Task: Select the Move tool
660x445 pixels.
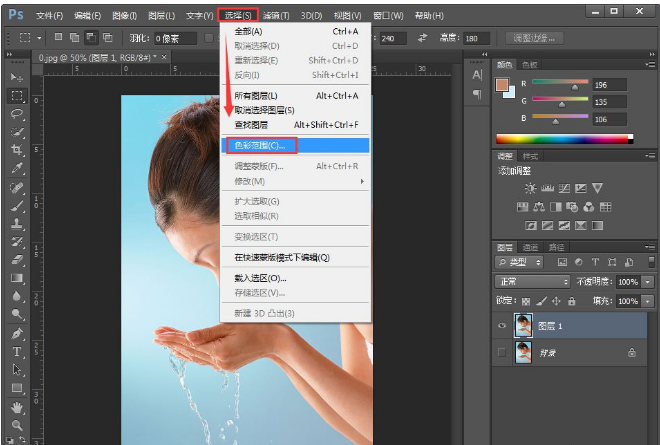Action: pos(17,78)
